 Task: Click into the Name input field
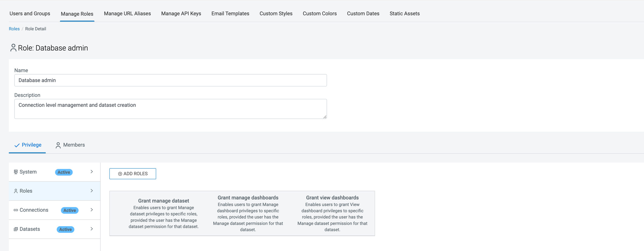170,80
